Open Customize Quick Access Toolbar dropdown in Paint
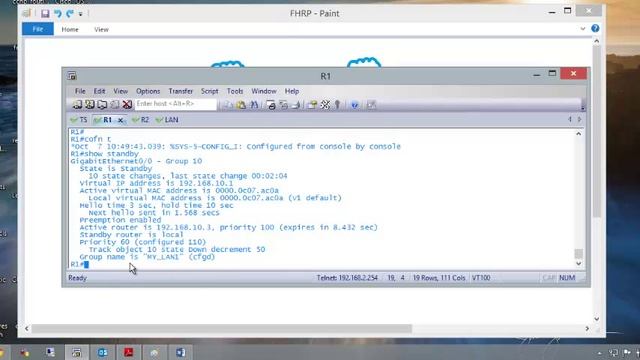The height and width of the screenshot is (360, 640). point(80,14)
